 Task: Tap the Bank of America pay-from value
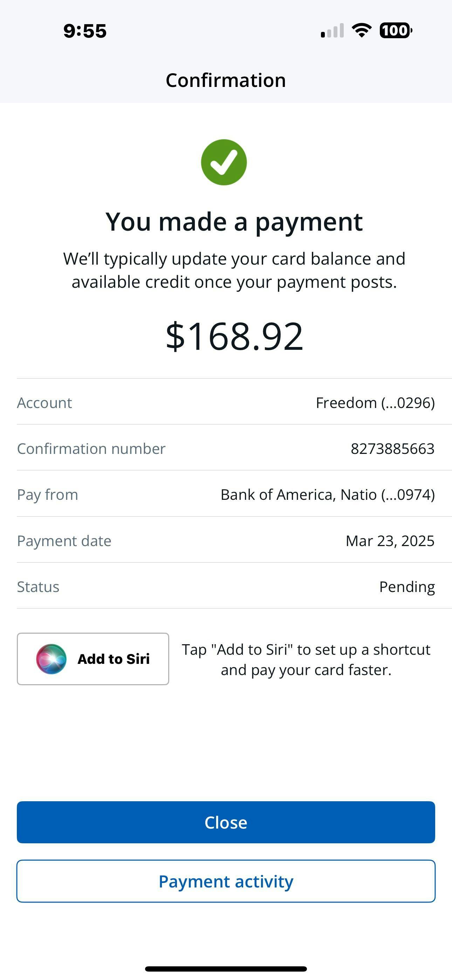[x=327, y=495]
